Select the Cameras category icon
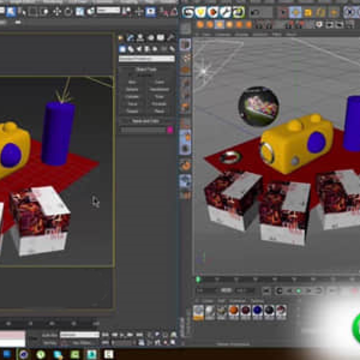This screenshot has height=360, width=360. click(147, 49)
